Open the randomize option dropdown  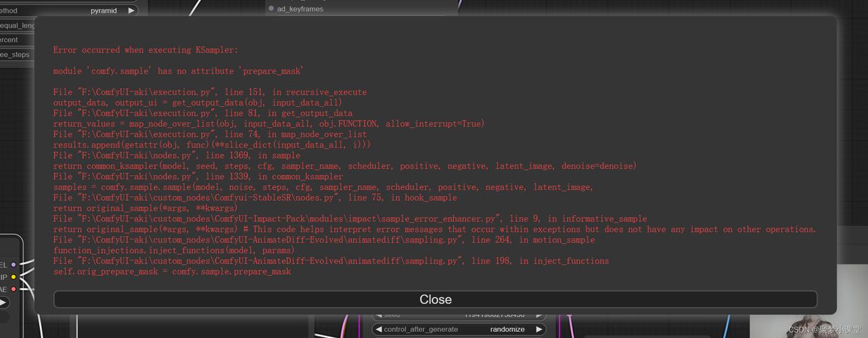tap(507, 329)
